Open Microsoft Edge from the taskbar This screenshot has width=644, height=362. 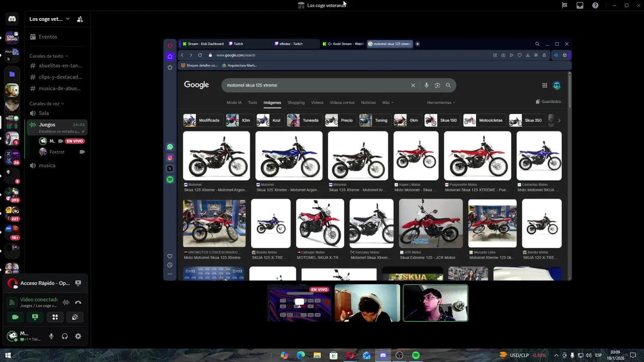[301, 355]
